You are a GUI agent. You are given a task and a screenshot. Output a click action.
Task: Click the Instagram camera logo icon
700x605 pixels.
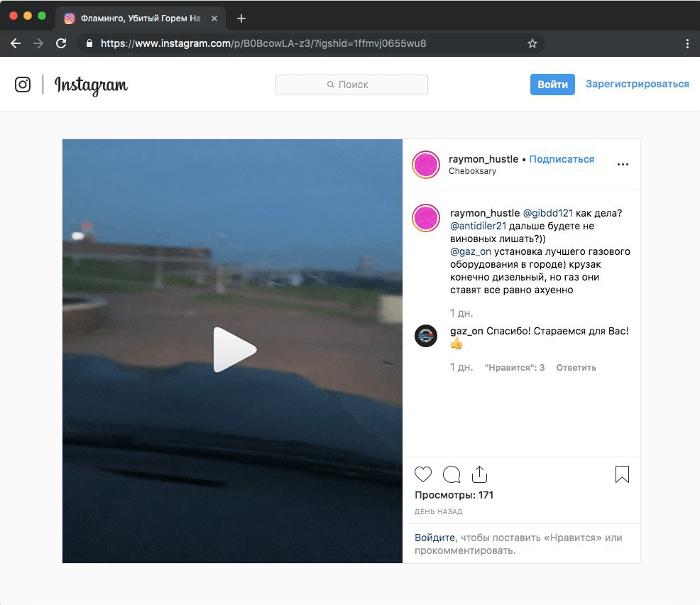(x=23, y=85)
